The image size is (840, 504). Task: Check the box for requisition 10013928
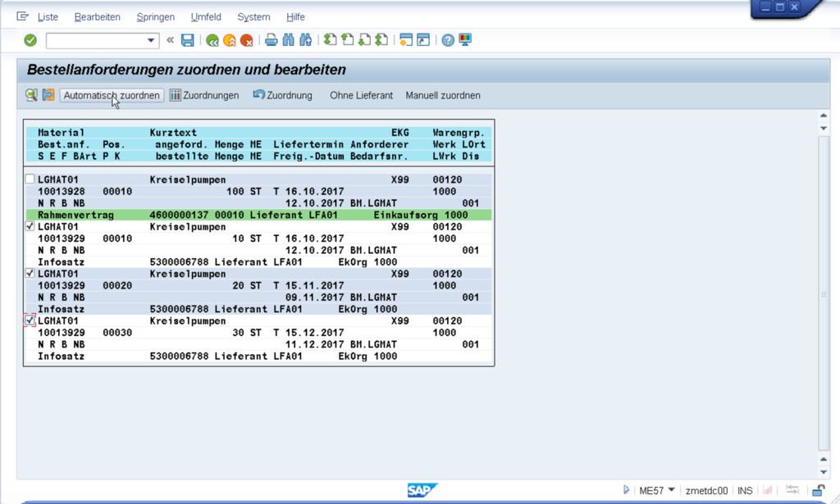click(30, 179)
